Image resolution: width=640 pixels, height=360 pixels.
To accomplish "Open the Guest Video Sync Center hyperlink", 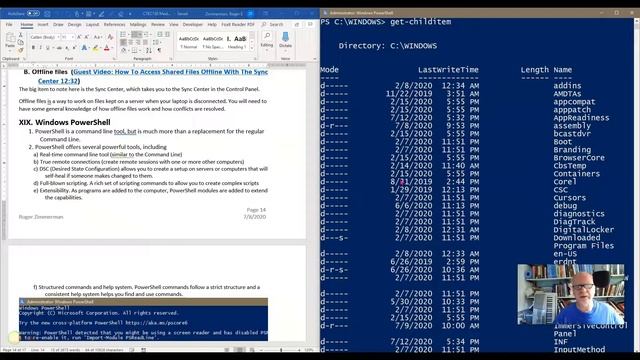I will (153, 76).
